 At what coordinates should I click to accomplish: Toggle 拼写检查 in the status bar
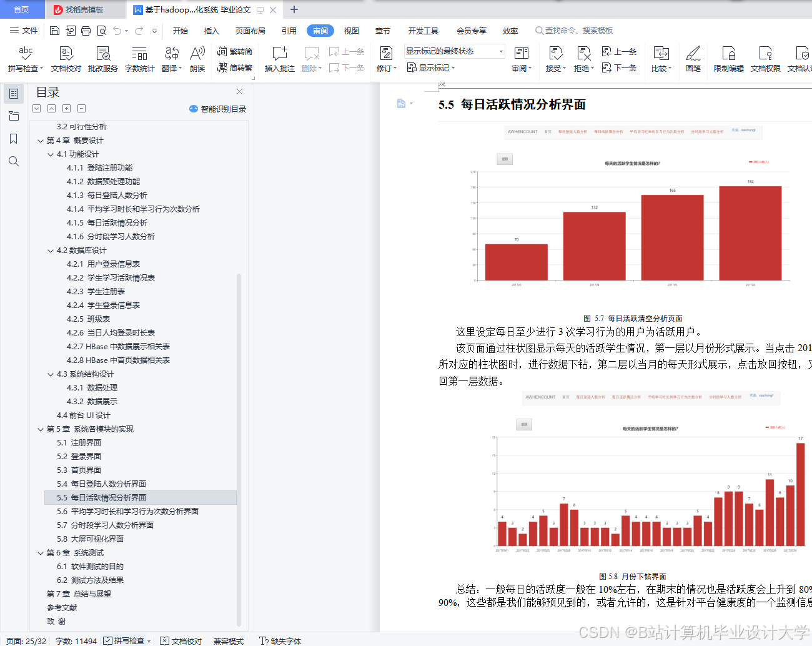coord(125,641)
